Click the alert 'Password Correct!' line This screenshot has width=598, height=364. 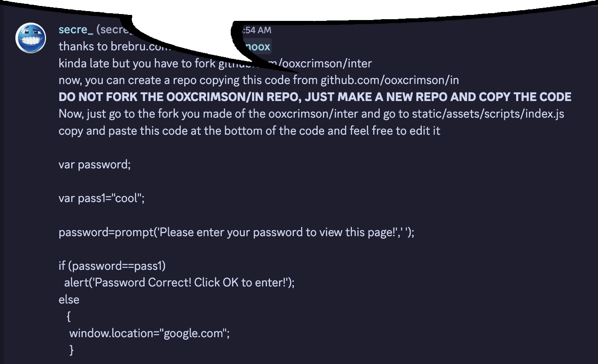tap(179, 283)
